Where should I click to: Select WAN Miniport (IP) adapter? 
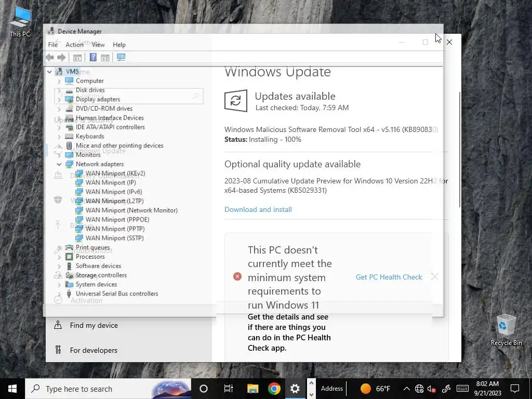111,182
